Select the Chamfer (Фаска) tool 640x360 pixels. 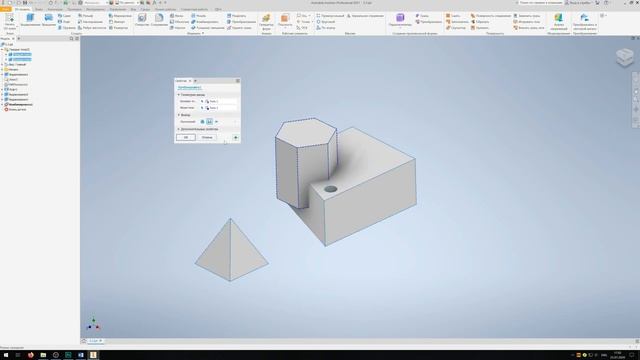(x=177, y=16)
